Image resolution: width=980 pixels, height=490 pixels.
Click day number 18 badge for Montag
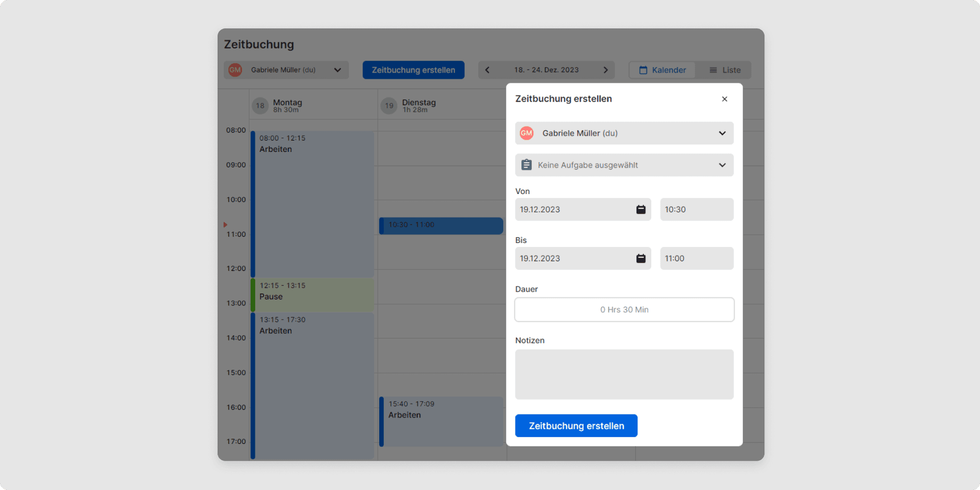coord(260,106)
